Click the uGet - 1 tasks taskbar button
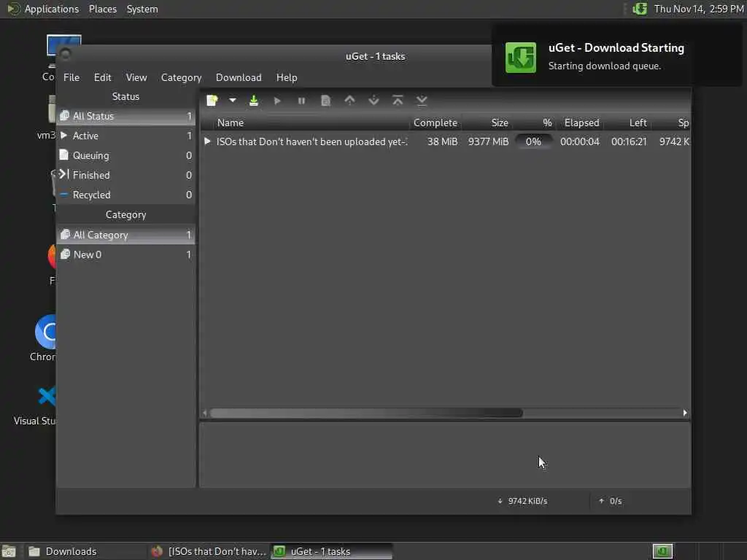The width and height of the screenshot is (747, 560). (332, 551)
